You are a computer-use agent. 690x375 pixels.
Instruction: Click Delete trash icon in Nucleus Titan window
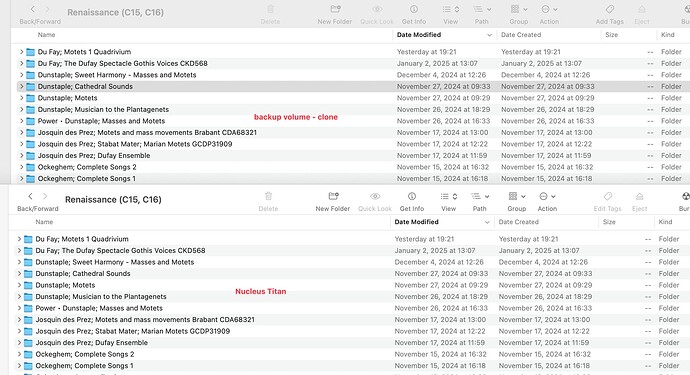coord(268,196)
